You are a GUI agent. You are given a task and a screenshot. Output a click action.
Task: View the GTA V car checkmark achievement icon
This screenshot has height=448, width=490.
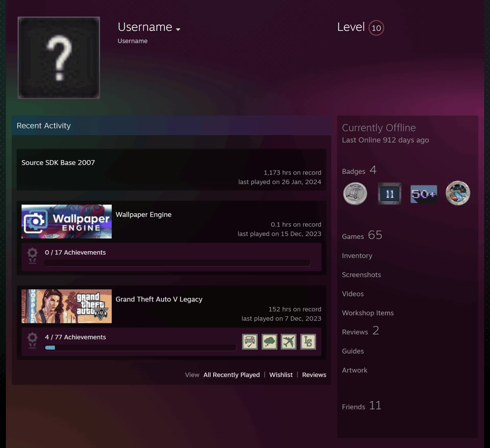(x=250, y=342)
